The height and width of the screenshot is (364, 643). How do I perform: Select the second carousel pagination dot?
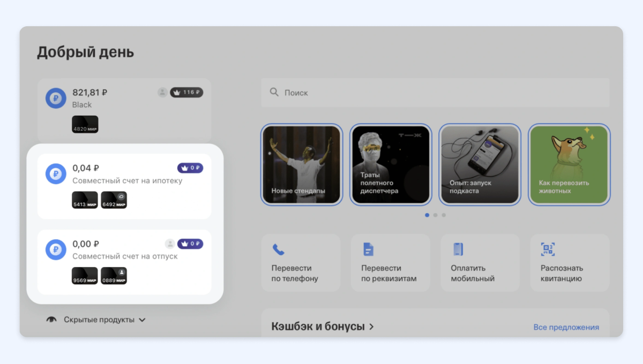coord(435,215)
